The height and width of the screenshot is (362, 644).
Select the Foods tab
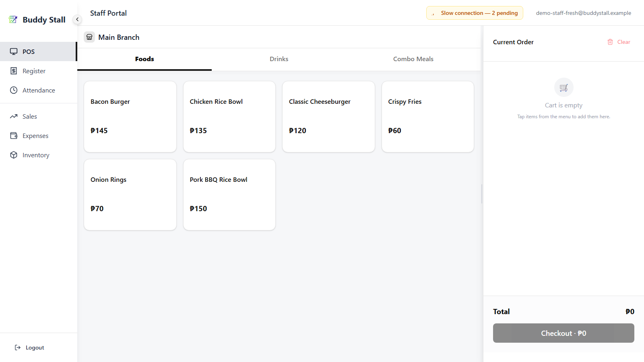pos(144,59)
